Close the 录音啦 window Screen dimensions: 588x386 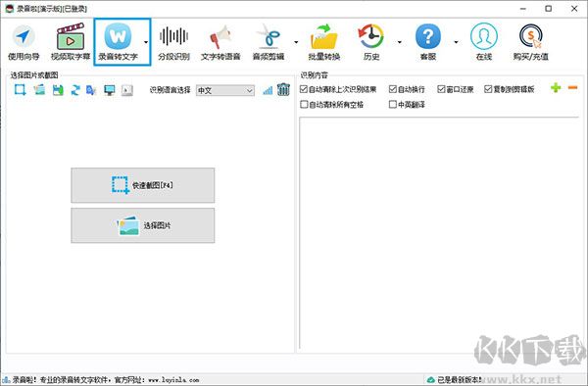pos(574,8)
